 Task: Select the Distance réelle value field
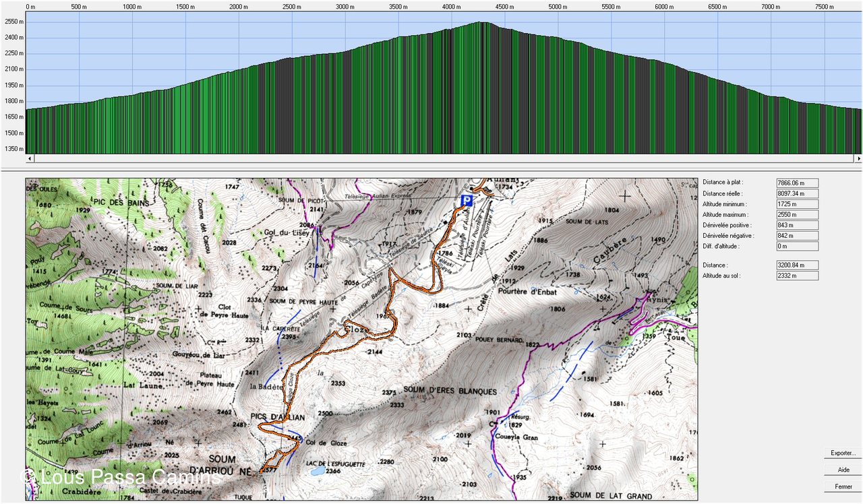(797, 193)
